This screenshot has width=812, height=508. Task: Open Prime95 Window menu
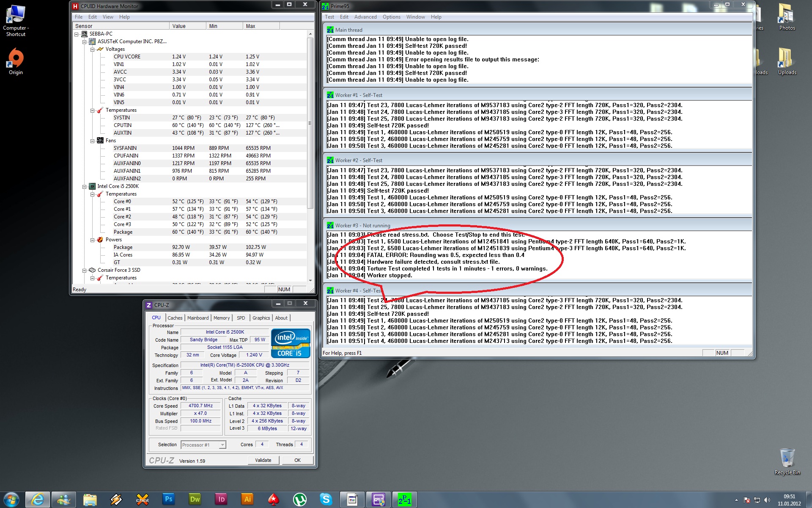pyautogui.click(x=416, y=17)
